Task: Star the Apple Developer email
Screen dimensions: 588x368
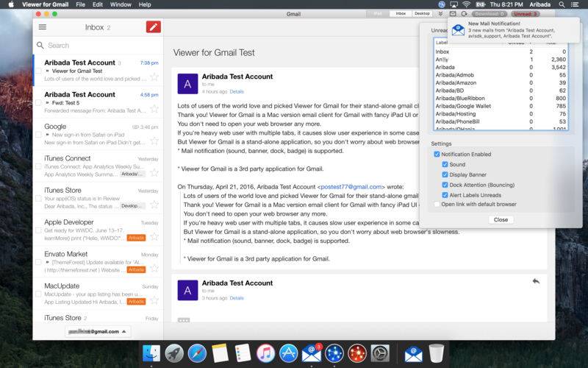Action: click(154, 236)
